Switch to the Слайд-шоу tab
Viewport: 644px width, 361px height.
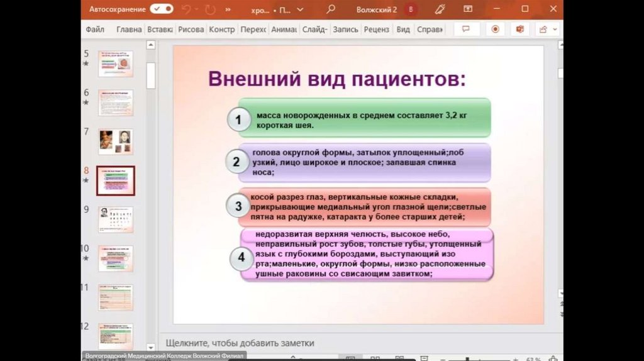coord(314,30)
